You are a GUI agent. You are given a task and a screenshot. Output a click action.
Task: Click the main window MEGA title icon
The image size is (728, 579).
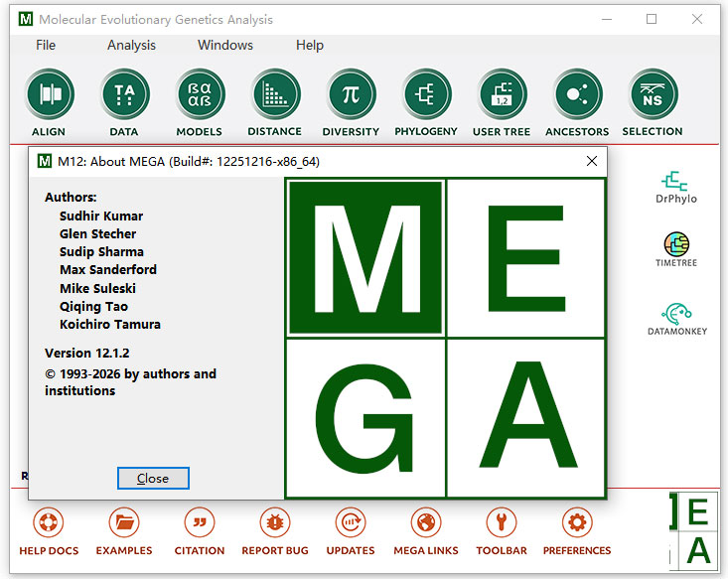coord(26,19)
